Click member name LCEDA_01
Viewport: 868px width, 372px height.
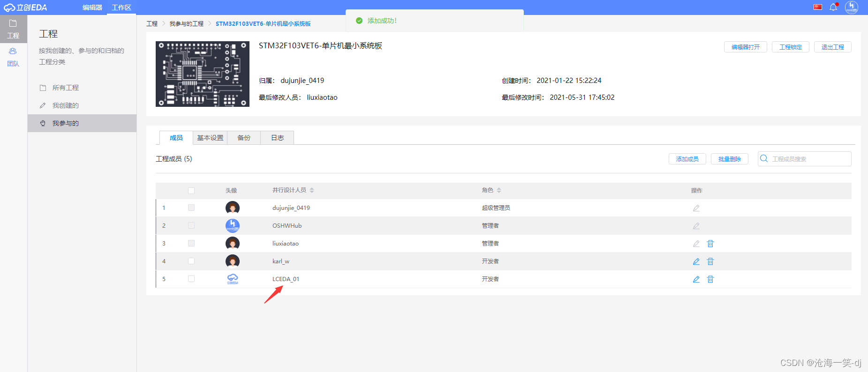pyautogui.click(x=286, y=279)
